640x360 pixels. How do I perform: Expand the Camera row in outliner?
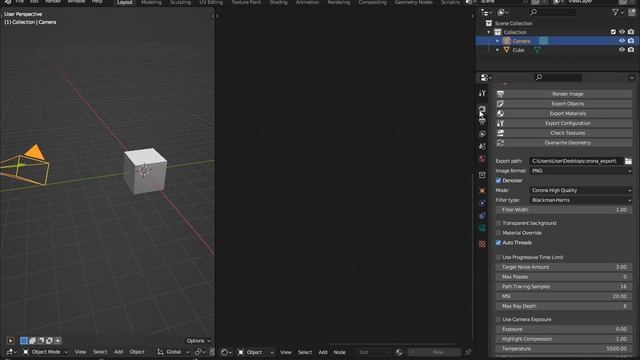click(x=497, y=41)
